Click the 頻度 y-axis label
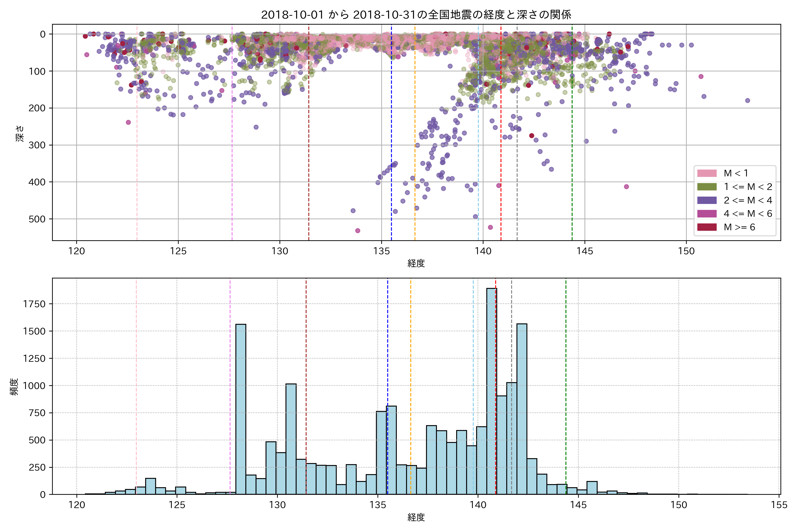 [x=14, y=387]
